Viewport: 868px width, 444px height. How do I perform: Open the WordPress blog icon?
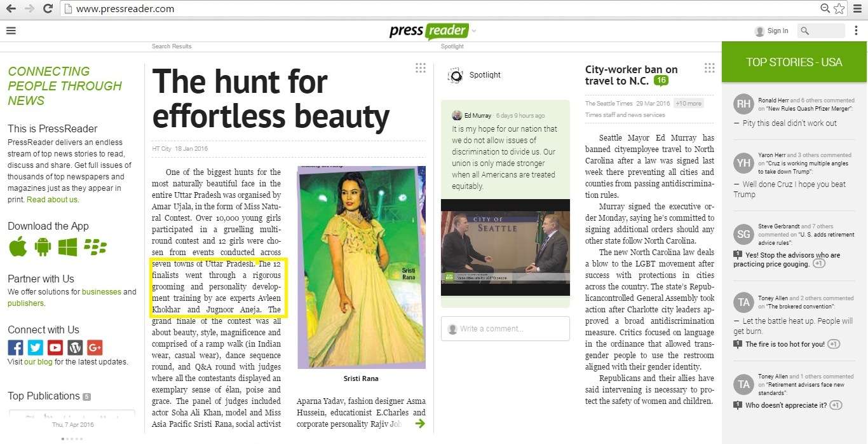(75, 347)
